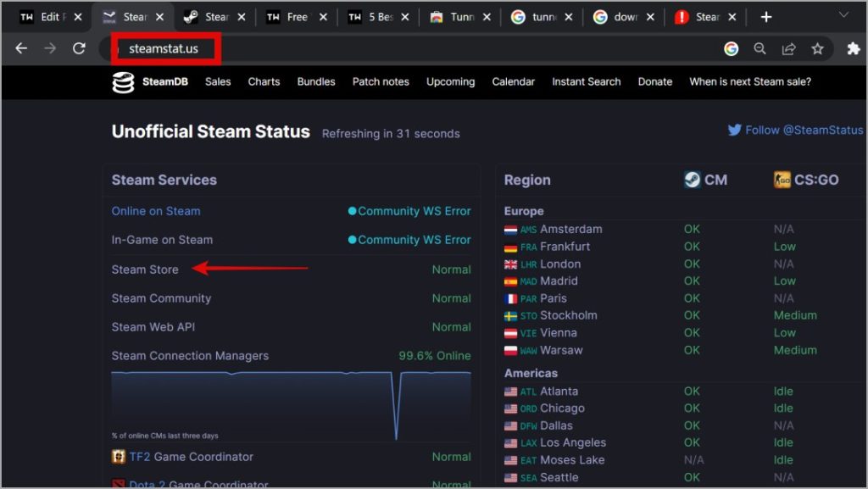Click the Swedish flag beside Stockholm

point(510,316)
